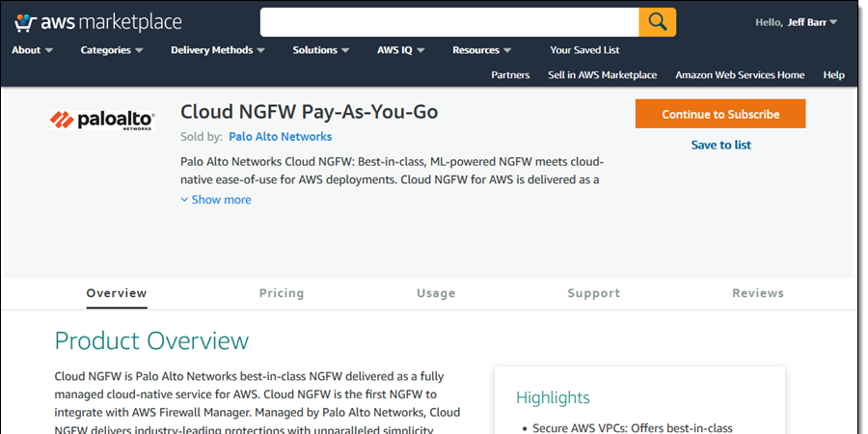Open the Support tab
This screenshot has width=868, height=434.
(593, 293)
